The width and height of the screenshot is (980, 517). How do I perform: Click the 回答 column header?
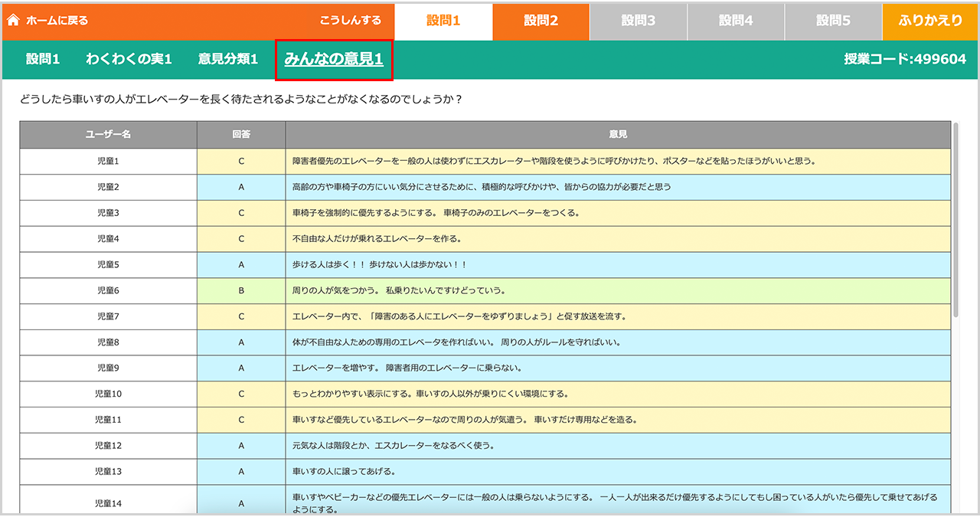point(241,134)
